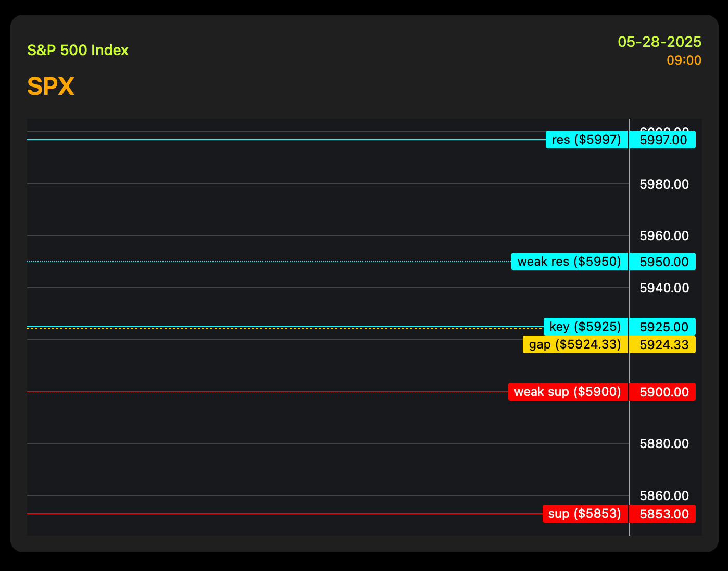Image resolution: width=728 pixels, height=571 pixels.
Task: Click the 5997.00 price tag
Action: pyautogui.click(x=662, y=140)
